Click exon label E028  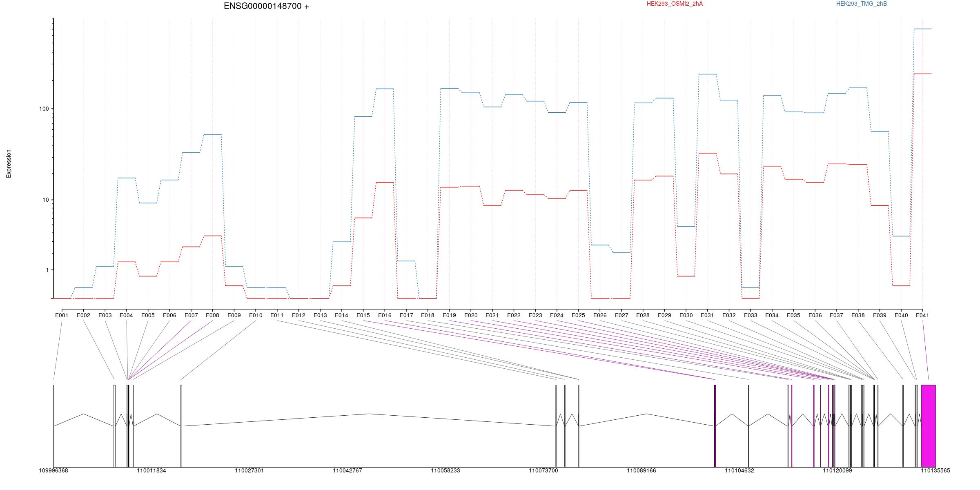tap(643, 315)
